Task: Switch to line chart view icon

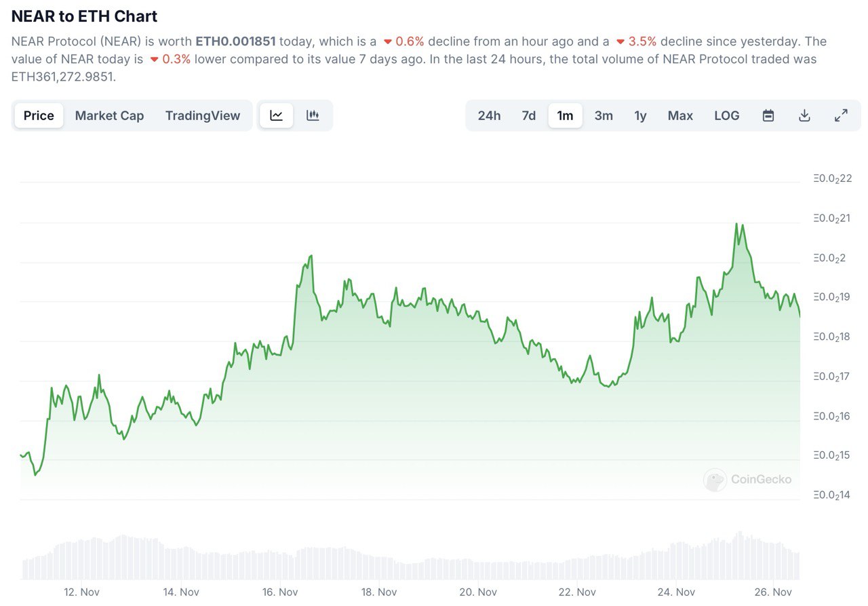Action: click(276, 115)
